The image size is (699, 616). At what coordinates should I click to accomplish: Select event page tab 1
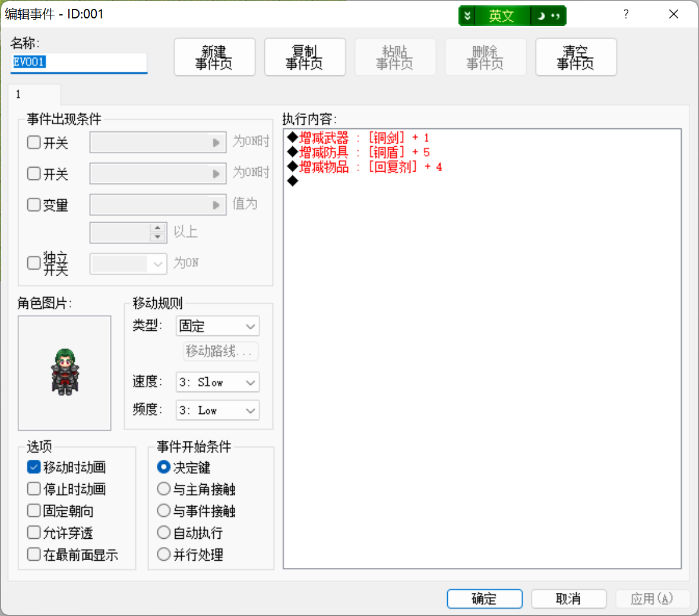click(34, 94)
